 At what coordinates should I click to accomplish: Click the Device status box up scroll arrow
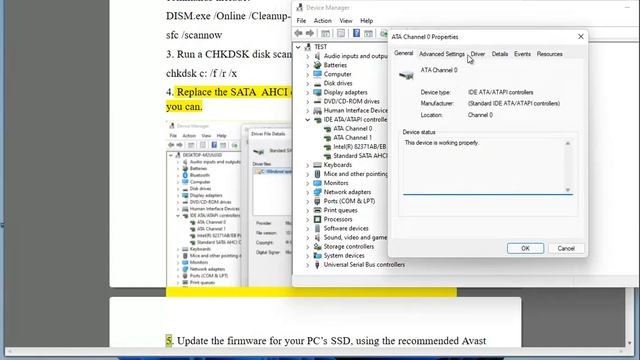[567, 143]
